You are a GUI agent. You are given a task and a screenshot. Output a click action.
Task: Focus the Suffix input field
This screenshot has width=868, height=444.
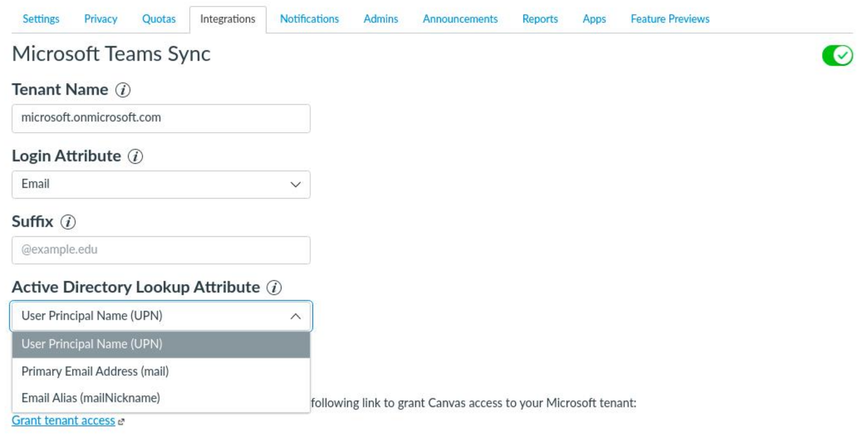pyautogui.click(x=161, y=250)
